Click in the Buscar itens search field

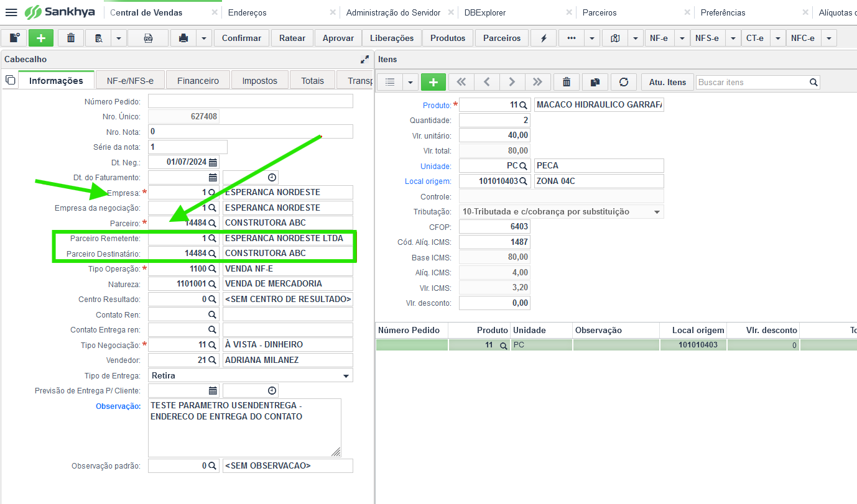(x=752, y=82)
